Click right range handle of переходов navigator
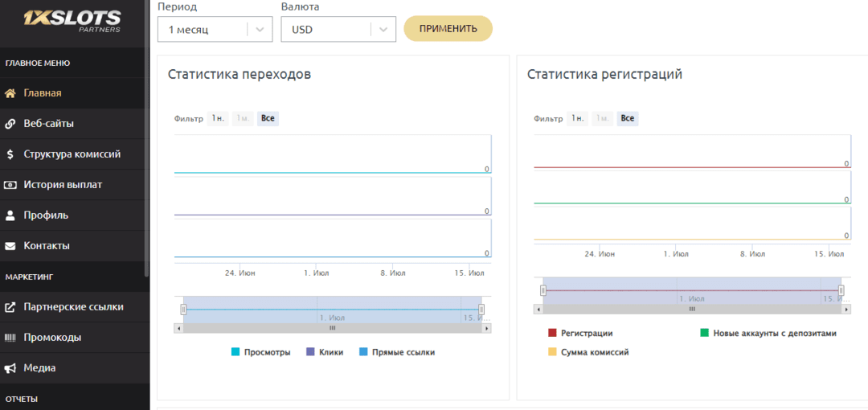 tap(481, 310)
